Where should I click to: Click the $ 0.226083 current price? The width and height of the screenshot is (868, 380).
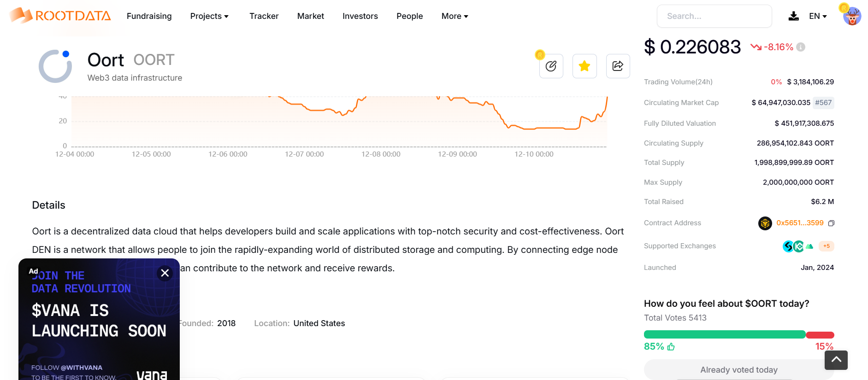click(x=692, y=47)
